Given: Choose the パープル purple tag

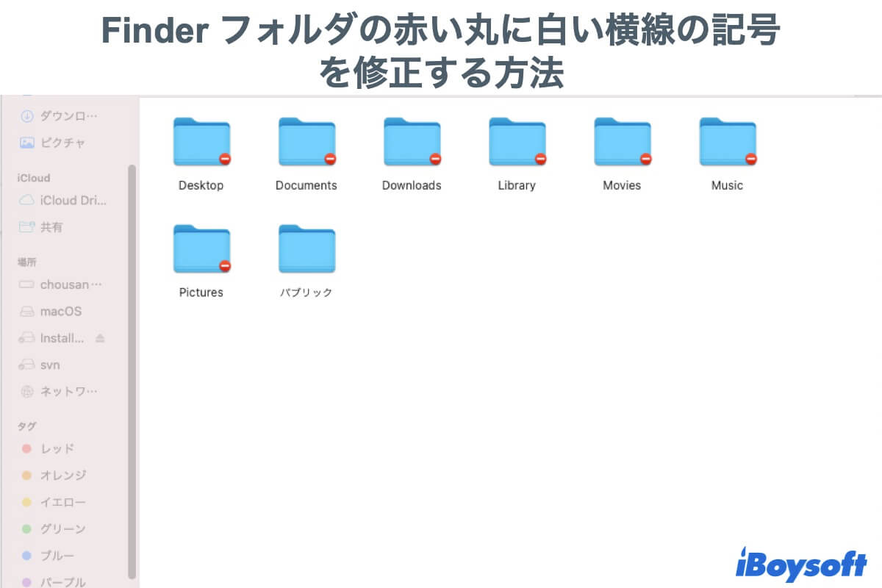Looking at the screenshot, I should click(x=54, y=582).
